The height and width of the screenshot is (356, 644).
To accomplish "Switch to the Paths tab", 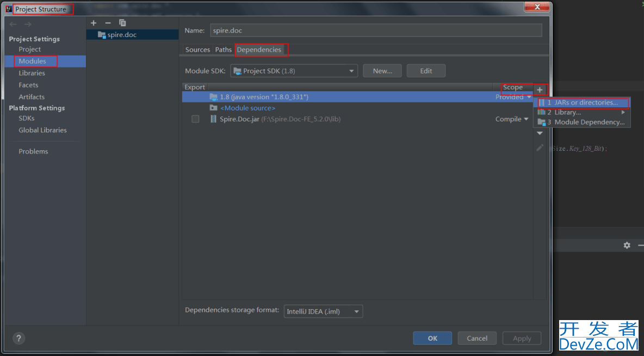I will tap(224, 50).
